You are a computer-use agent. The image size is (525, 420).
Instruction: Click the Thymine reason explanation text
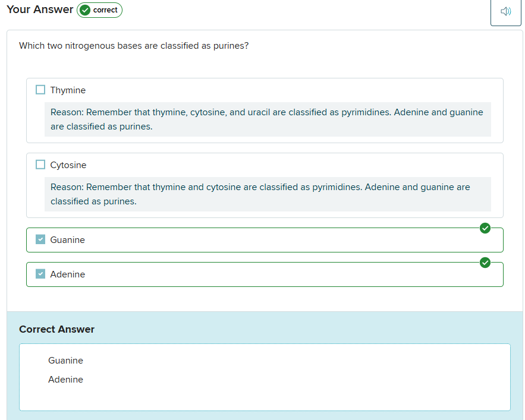(x=267, y=119)
